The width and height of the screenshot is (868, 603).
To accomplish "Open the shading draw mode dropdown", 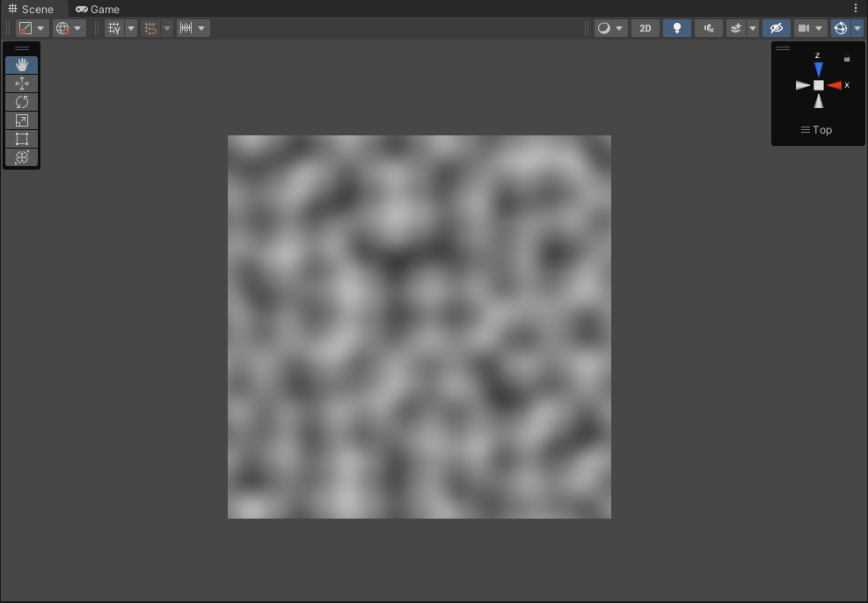I will 610,28.
